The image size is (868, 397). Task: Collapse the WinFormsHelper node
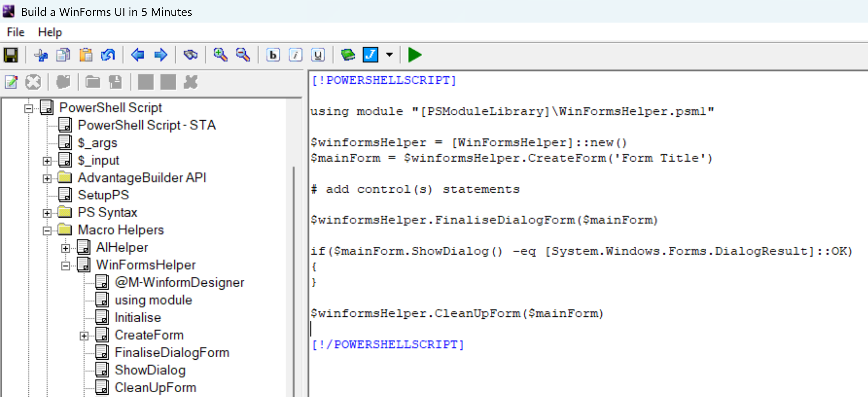click(66, 266)
